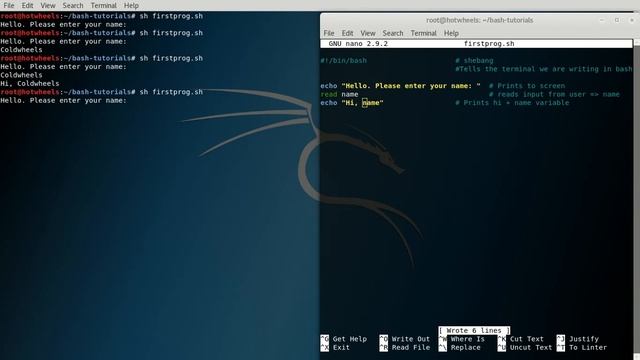Click the '#!/bin/bash' shebang line
The image size is (640, 360).
click(343, 60)
